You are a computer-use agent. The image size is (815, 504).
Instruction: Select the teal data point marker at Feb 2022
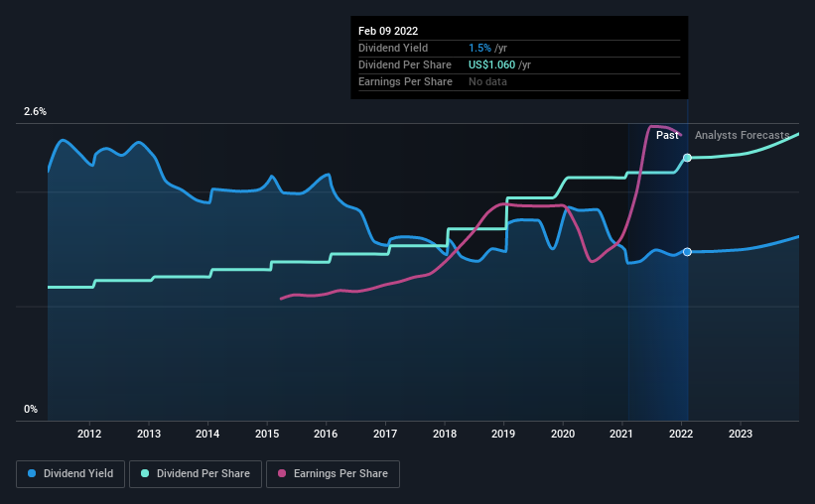pyautogui.click(x=687, y=158)
